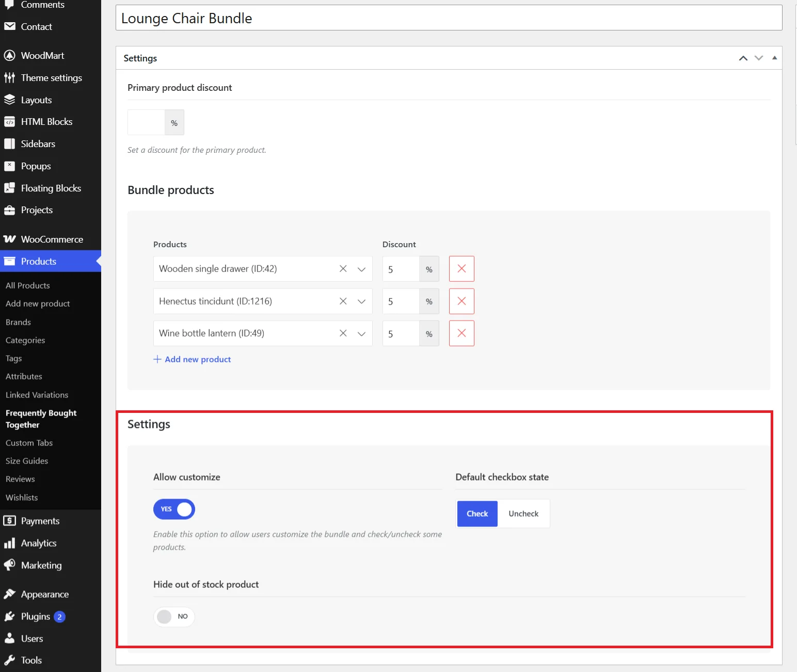Click the Marketing megaphone icon
The image size is (797, 672).
point(9,565)
